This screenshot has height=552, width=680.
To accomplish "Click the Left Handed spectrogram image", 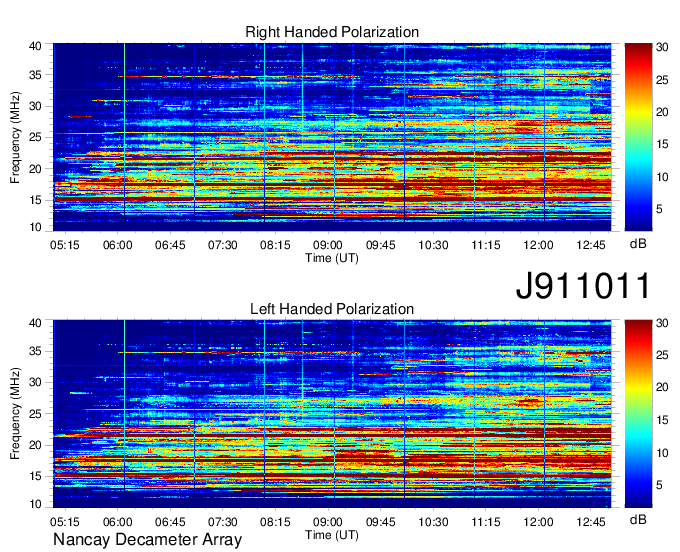I will click(332, 414).
